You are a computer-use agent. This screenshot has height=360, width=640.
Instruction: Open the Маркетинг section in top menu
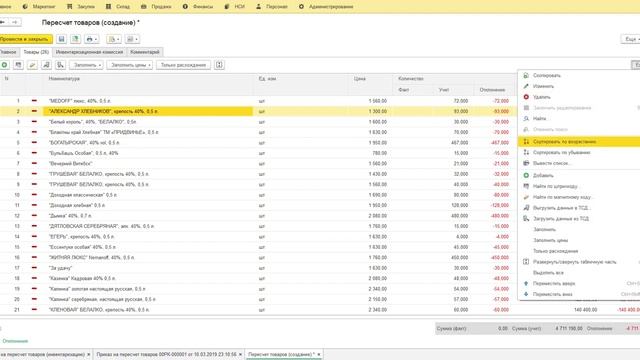pos(39,7)
